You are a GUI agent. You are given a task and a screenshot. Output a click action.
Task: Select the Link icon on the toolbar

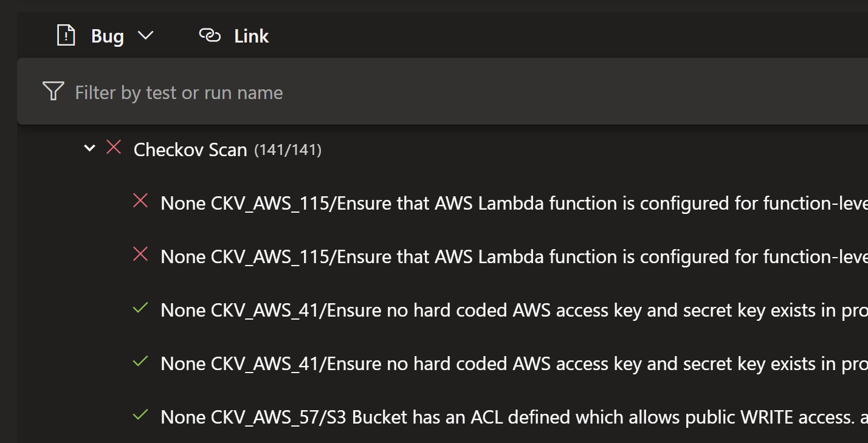210,35
